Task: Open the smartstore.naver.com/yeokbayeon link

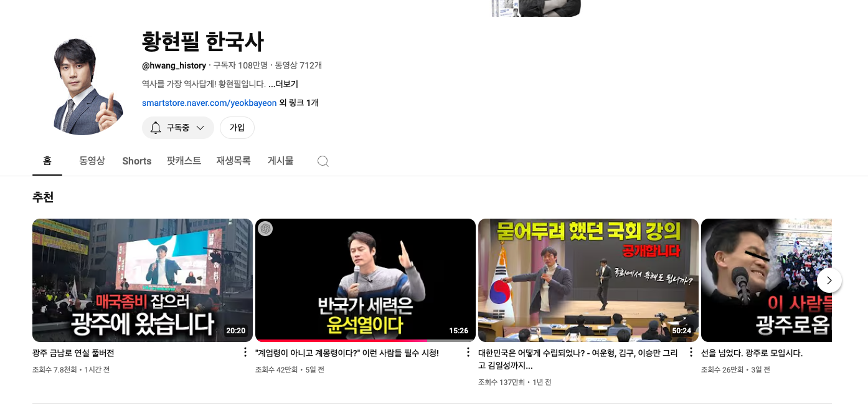Action: click(209, 103)
